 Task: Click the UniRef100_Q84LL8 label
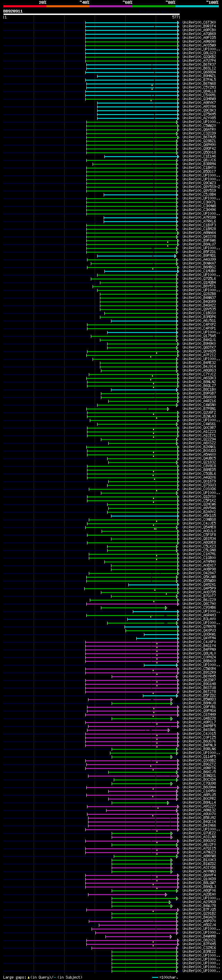[199, 91]
